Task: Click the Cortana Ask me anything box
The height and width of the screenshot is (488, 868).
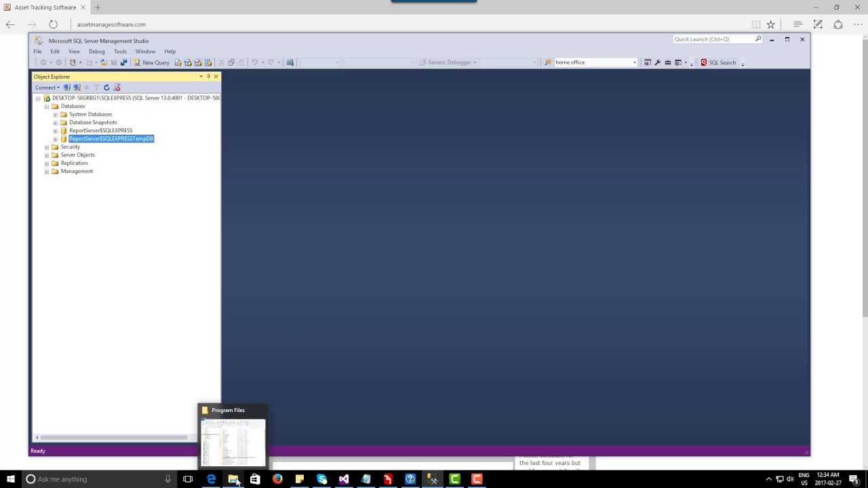Action: click(x=100, y=479)
